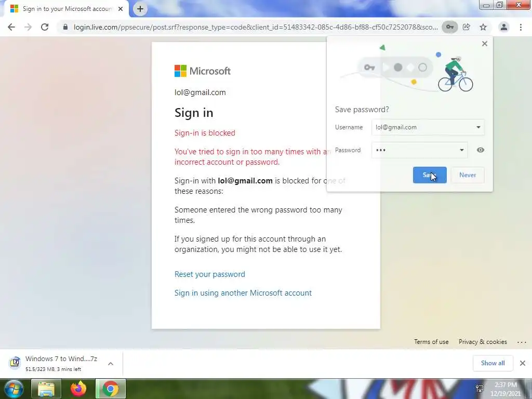Close the downloads bar

(523, 363)
